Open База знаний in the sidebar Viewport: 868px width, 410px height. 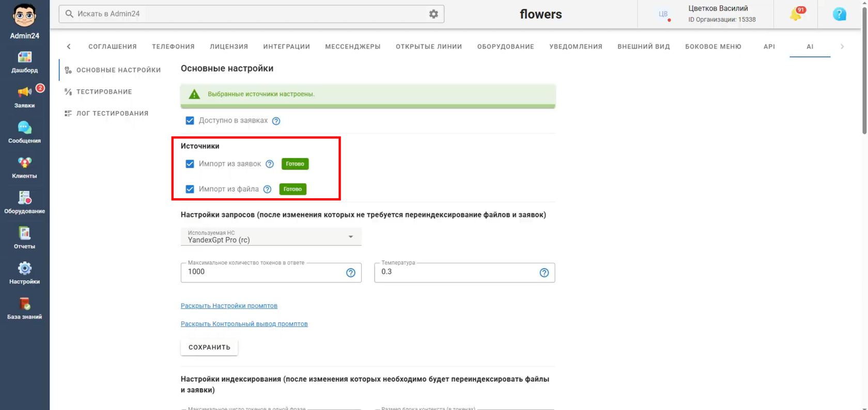tap(24, 309)
